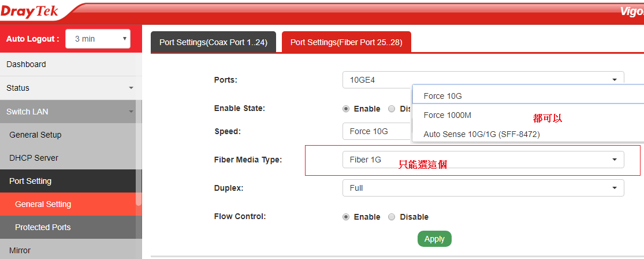The width and height of the screenshot is (644, 259).
Task: Click the green Apply button
Action: click(x=434, y=239)
